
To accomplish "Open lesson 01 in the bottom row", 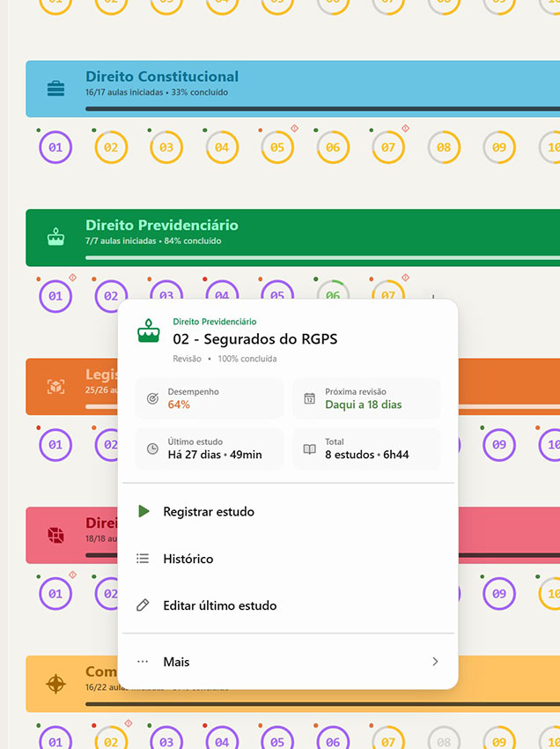I will pyautogui.click(x=55, y=739).
